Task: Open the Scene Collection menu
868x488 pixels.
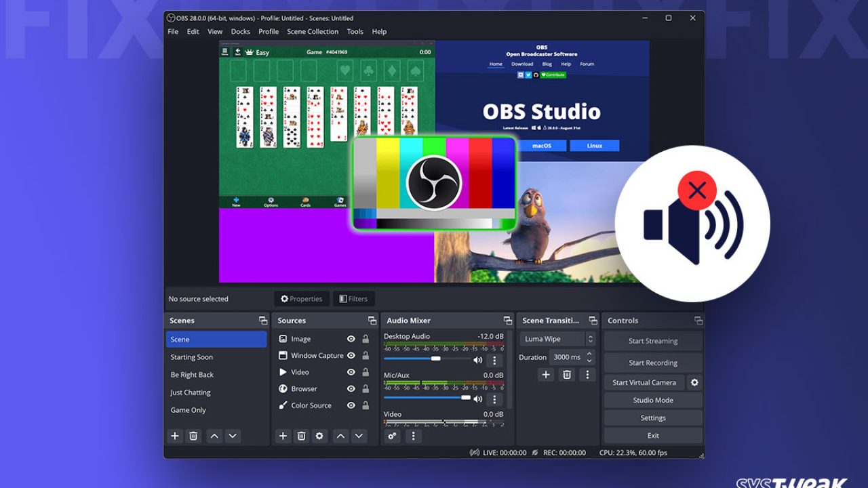Action: coord(312,31)
